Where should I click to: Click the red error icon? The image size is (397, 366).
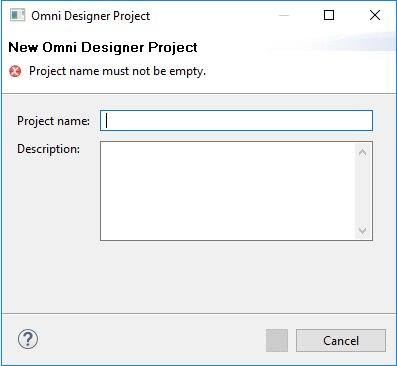15,71
